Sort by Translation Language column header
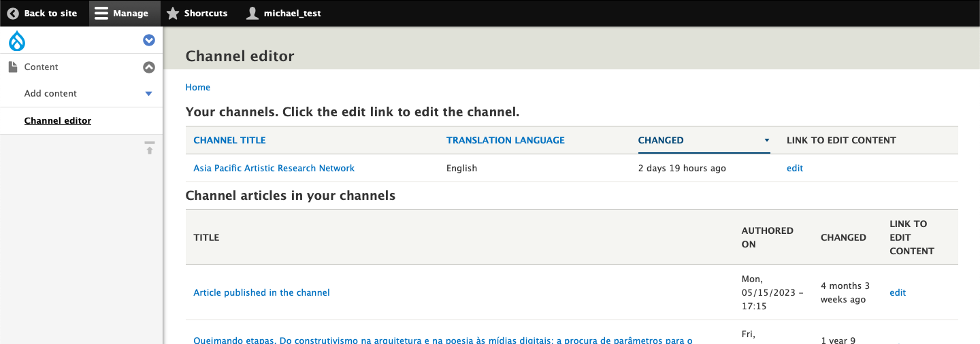 coord(505,141)
